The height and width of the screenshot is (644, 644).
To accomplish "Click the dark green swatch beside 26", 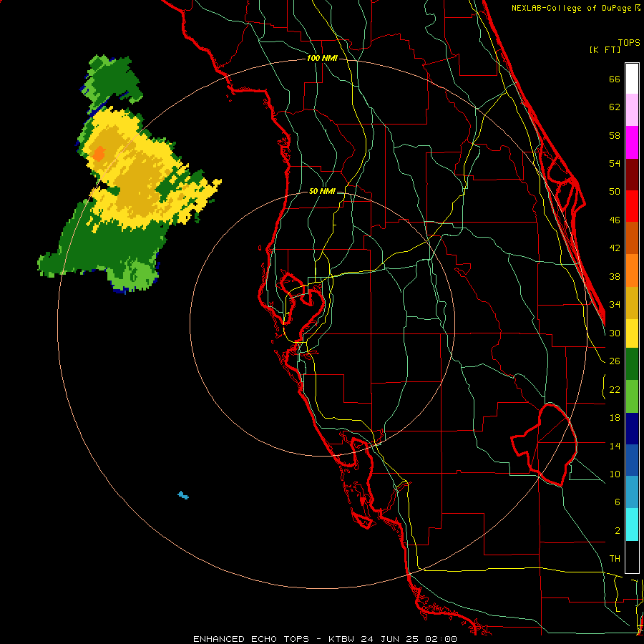I will 632,364.
